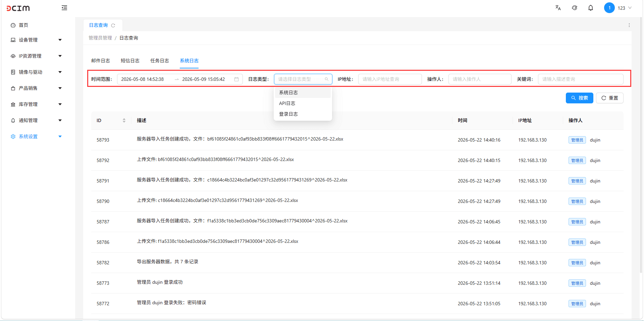This screenshot has width=644, height=321.
Task: Click calendar icon in time range picker
Action: 236,79
